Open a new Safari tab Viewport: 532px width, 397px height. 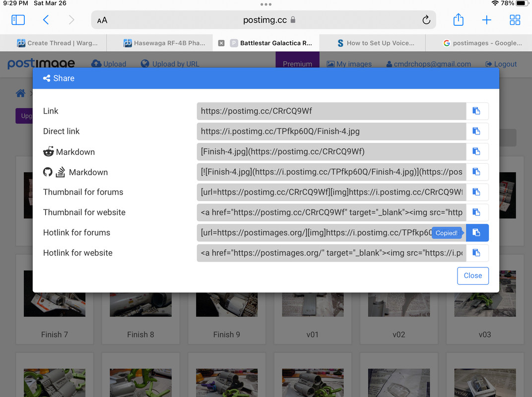[486, 20]
